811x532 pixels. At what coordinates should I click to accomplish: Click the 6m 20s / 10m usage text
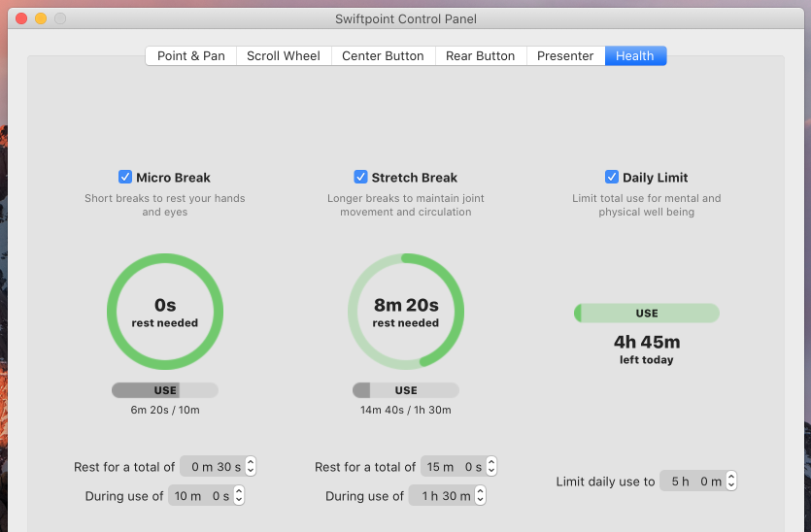(165, 410)
